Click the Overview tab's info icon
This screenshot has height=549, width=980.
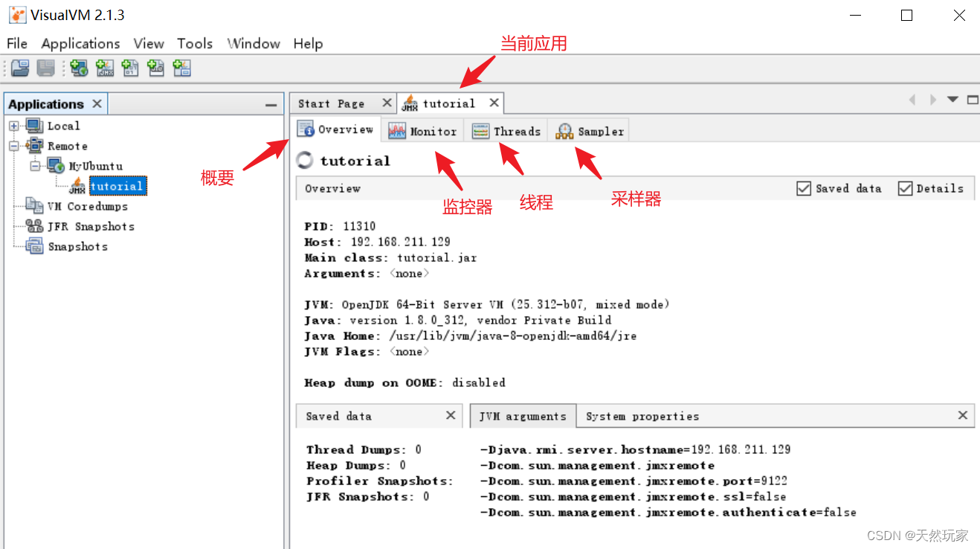click(x=306, y=129)
